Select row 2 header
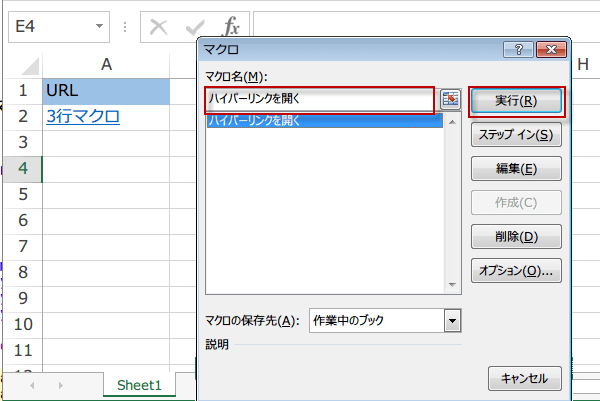This screenshot has width=600, height=401. coord(23,117)
